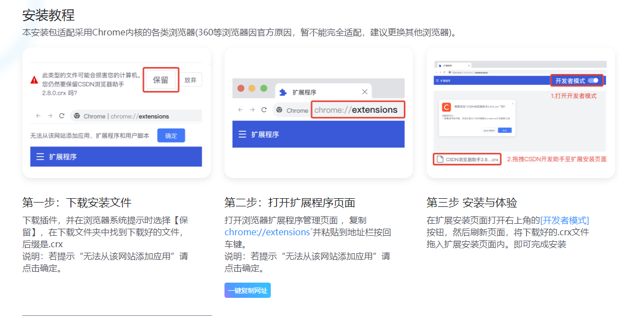The height and width of the screenshot is (318, 644).
Task: Click the CSDN浏览器助手2.8...crx file name
Action: 472,159
